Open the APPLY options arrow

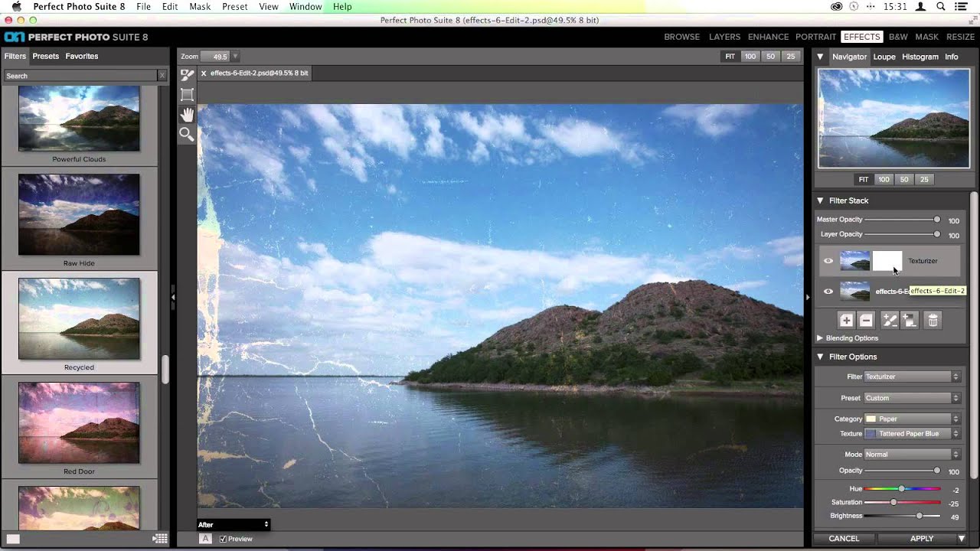[962, 539]
